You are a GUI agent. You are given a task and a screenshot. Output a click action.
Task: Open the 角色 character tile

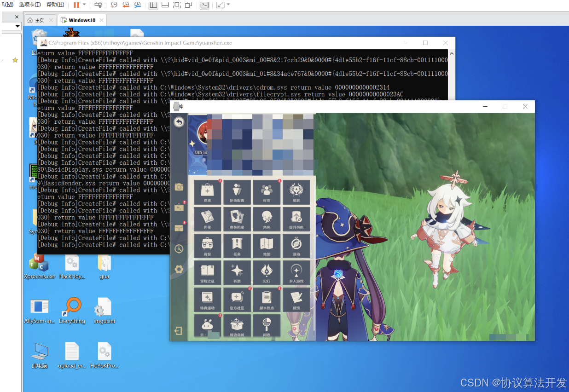(x=267, y=219)
